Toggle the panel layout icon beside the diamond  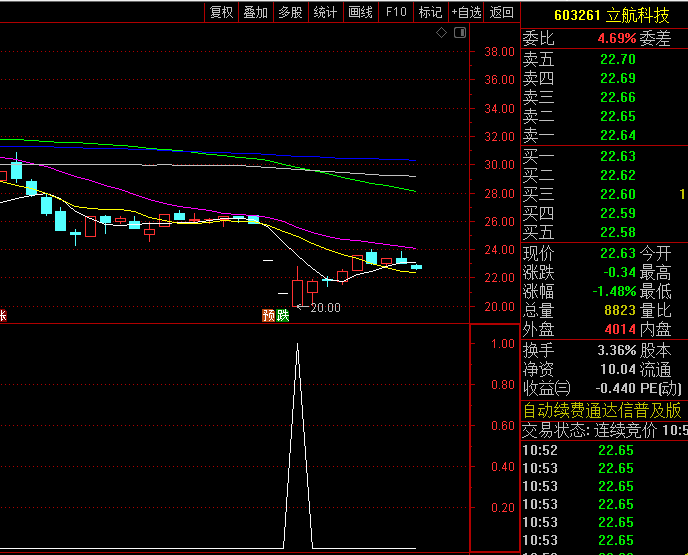coord(459,33)
